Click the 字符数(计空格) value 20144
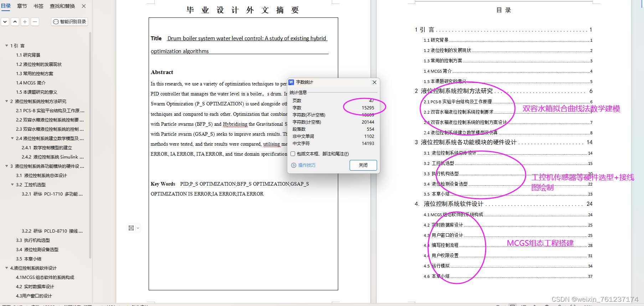 point(368,122)
